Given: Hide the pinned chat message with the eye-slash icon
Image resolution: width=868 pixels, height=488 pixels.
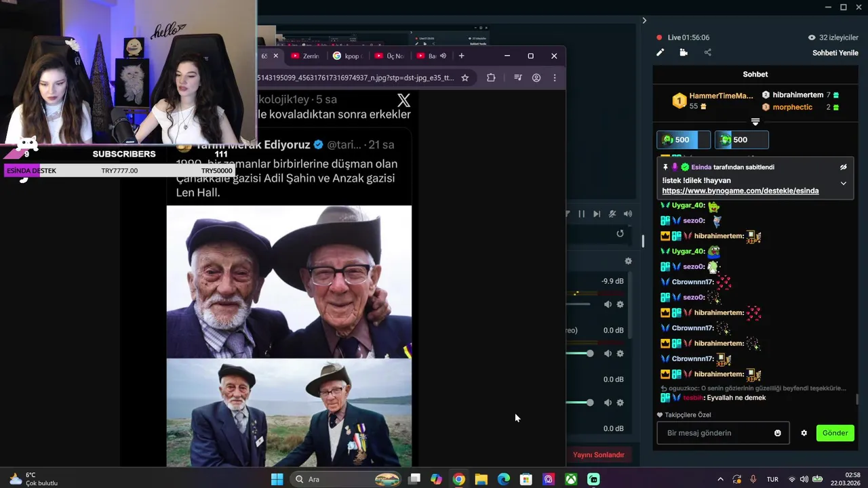Looking at the screenshot, I should pos(844,167).
